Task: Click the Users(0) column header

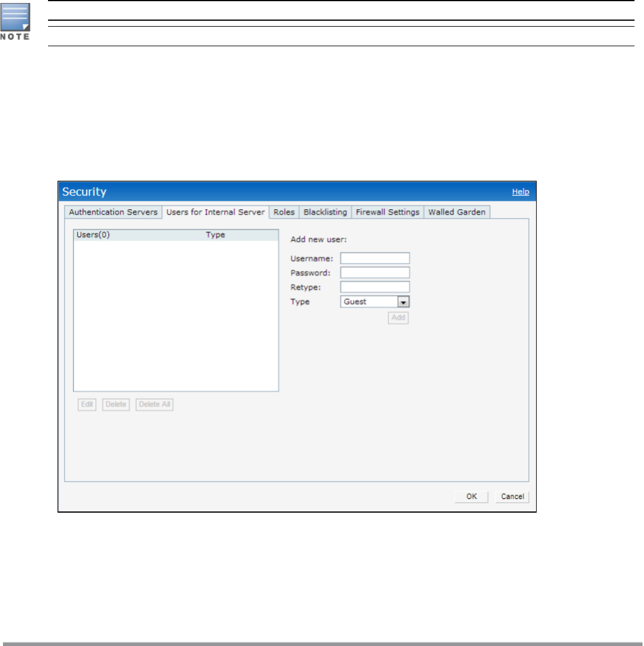Action: point(93,235)
